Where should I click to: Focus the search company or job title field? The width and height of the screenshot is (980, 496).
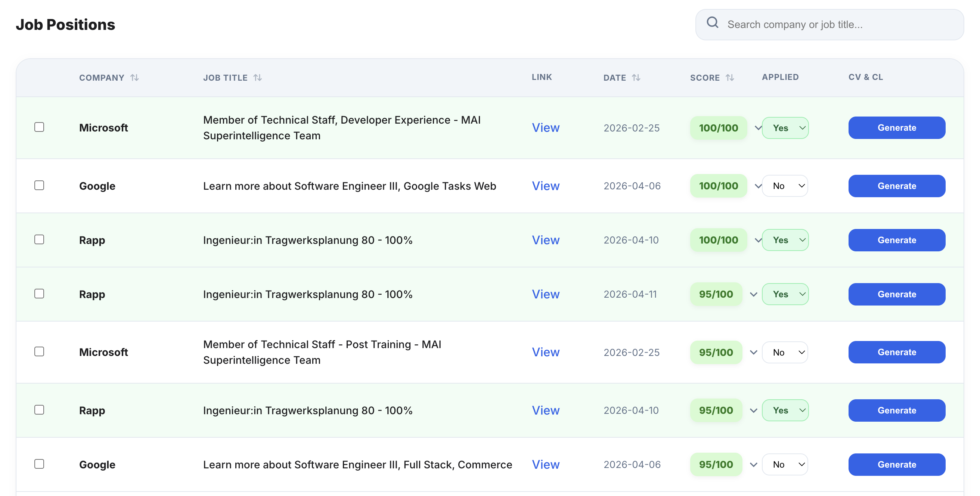(x=829, y=24)
